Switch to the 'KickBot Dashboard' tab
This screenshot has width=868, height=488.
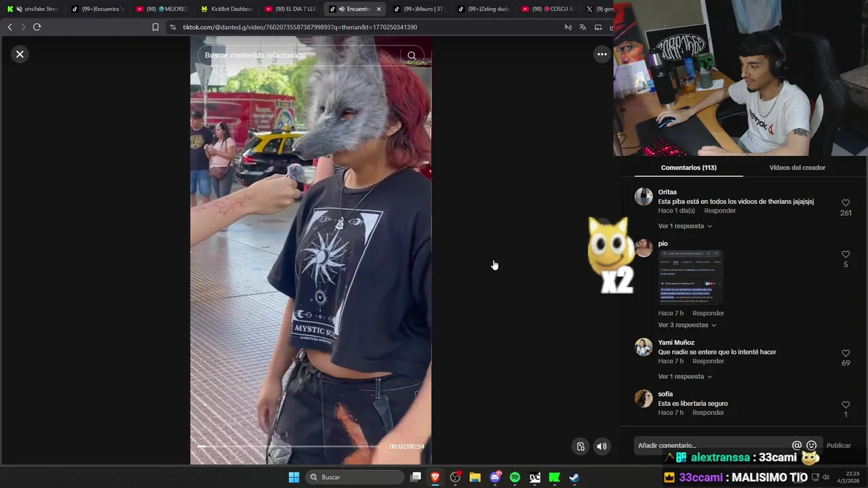226,9
